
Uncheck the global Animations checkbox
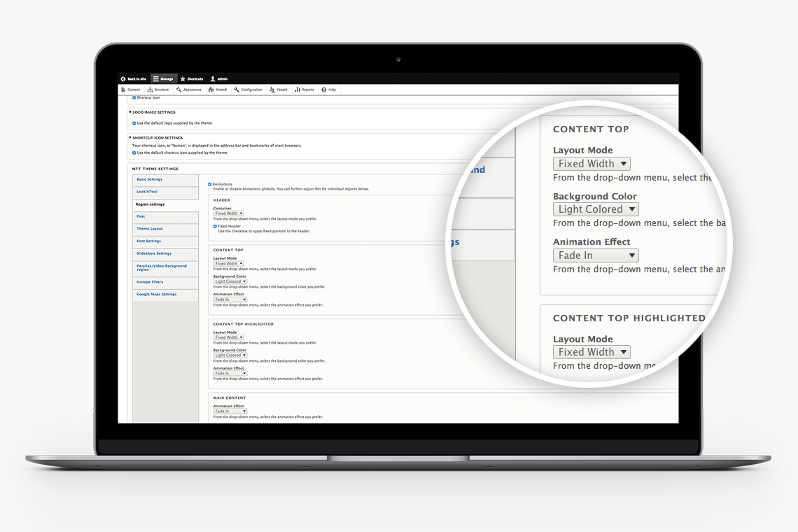click(210, 185)
